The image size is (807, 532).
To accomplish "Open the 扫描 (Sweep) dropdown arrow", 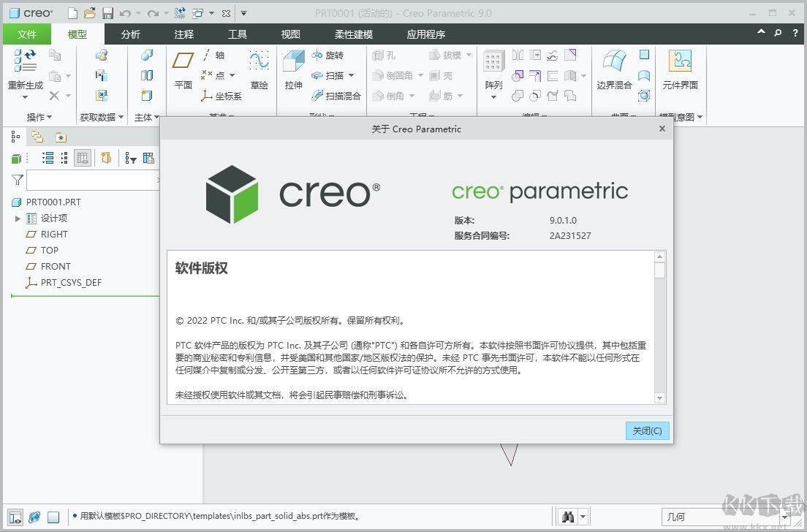I will [350, 75].
